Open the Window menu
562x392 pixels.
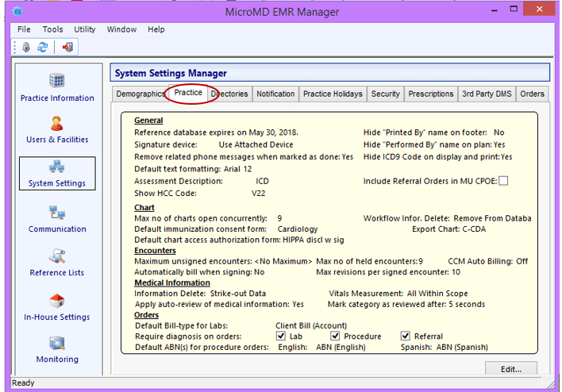coord(121,29)
